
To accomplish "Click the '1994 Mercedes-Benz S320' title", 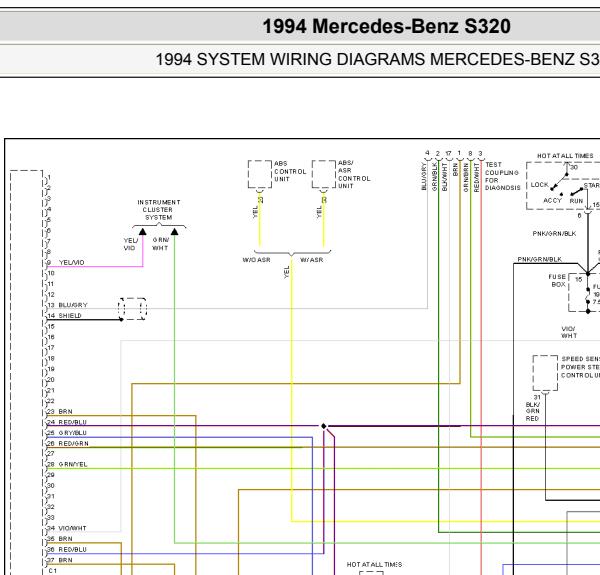I will 386,26.
